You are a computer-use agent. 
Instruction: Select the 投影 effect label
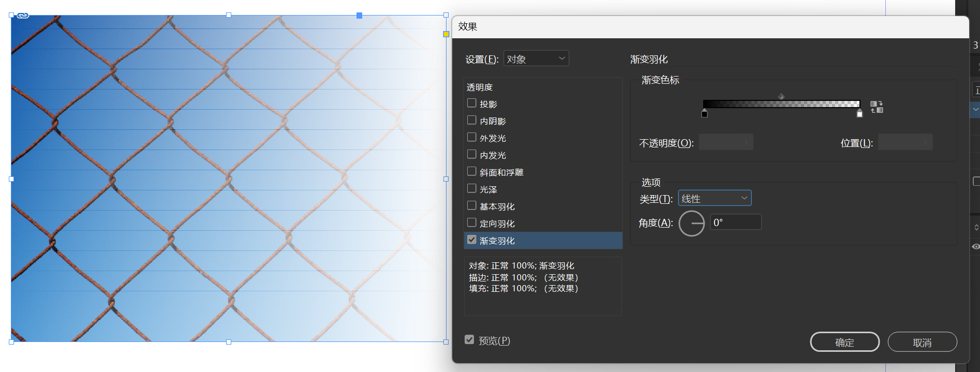point(488,104)
